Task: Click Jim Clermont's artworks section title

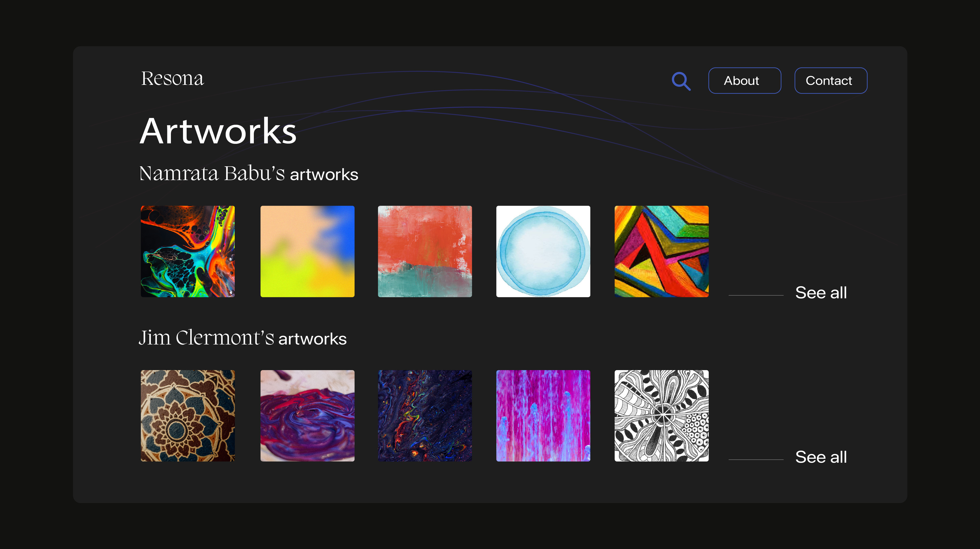Action: tap(242, 338)
